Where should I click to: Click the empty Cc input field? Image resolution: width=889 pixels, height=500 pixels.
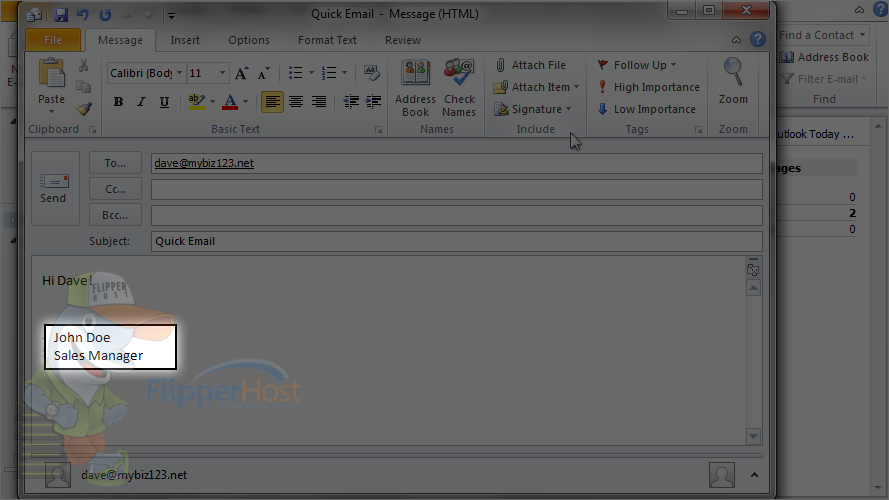[x=456, y=189]
